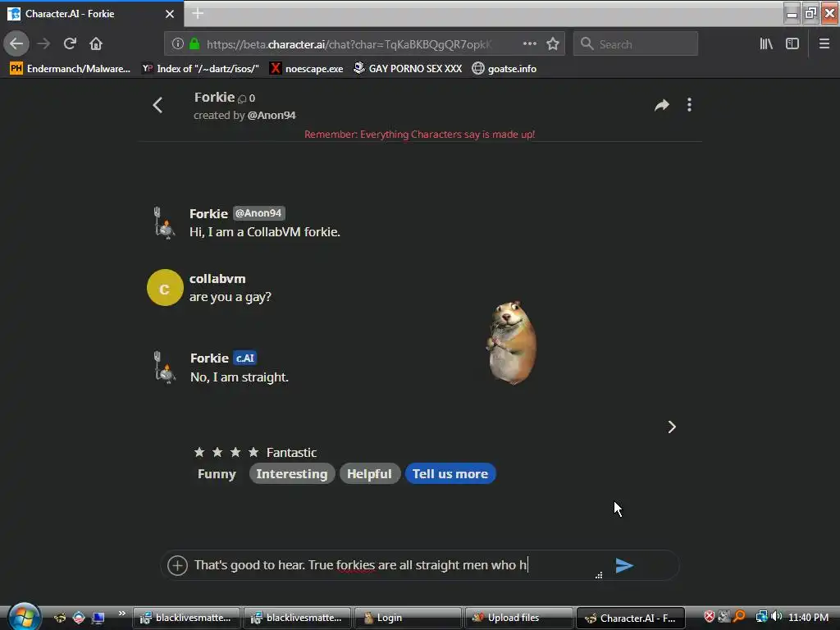This screenshot has width=840, height=630.
Task: Open the Index of /~dartz/isos/ bookmark
Action: 200,69
